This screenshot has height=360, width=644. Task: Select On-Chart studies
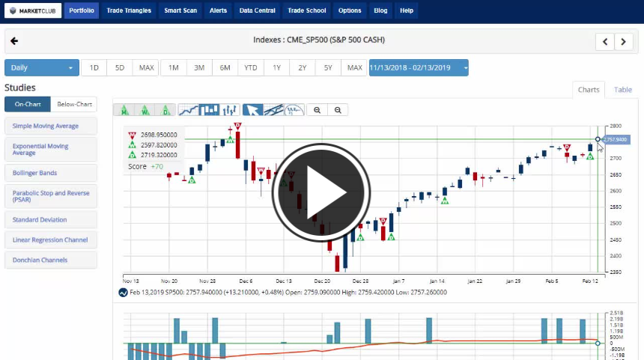[x=28, y=104]
